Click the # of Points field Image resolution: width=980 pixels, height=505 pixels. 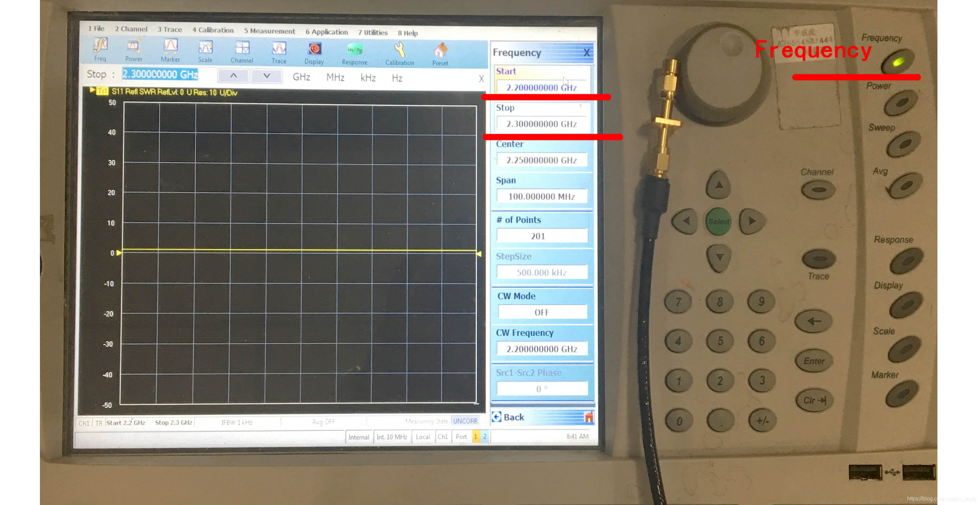[541, 236]
